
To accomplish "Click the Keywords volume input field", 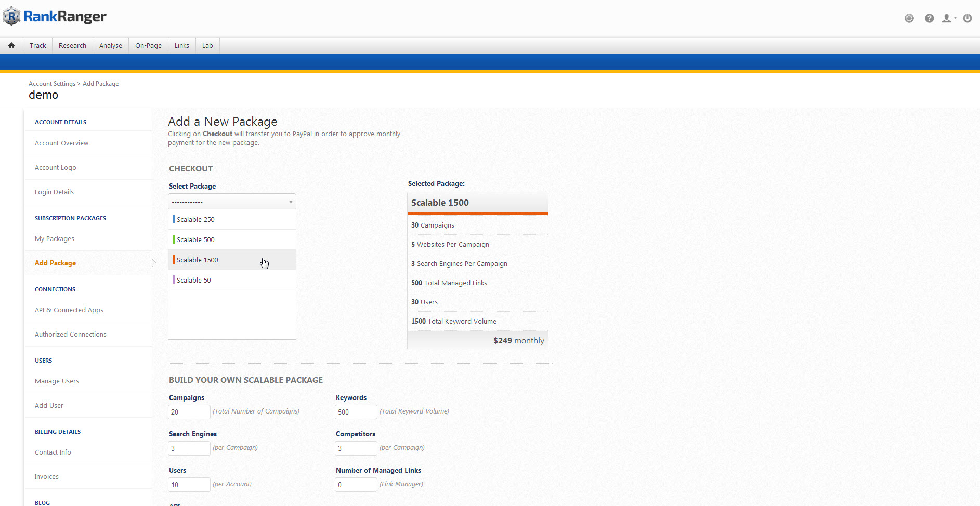I will point(356,412).
